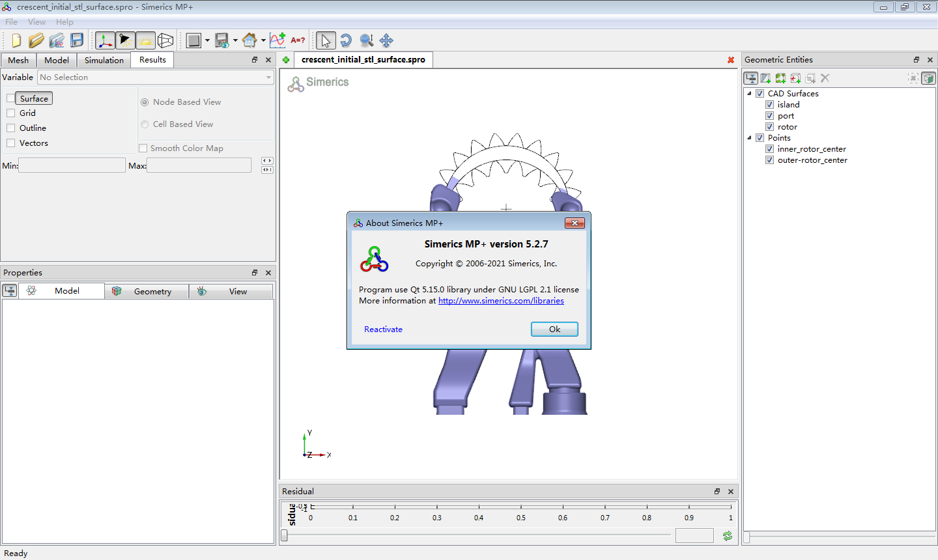Viewport: 938px width, 560px height.
Task: Click the add-point red star icon
Action: 795,78
